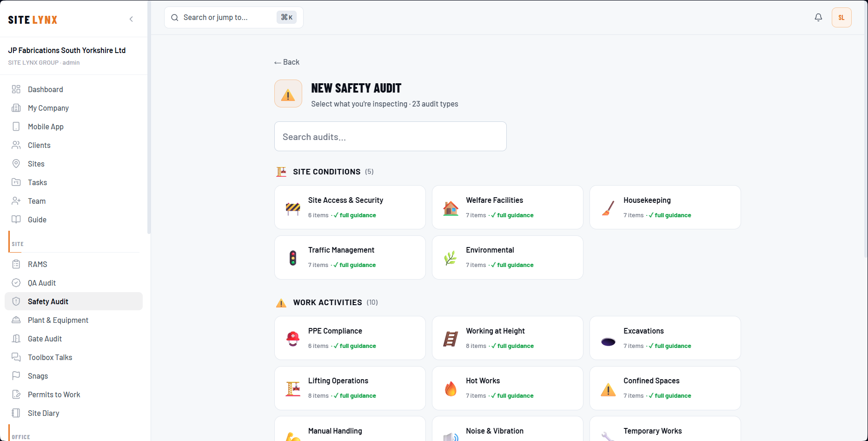Click the Team add-person icon
This screenshot has width=868, height=441.
[x=16, y=201]
